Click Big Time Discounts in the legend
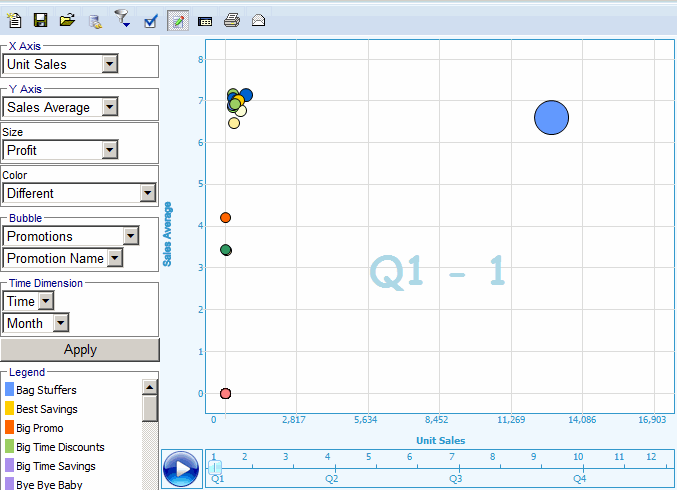This screenshot has width=677, height=490. point(60,447)
